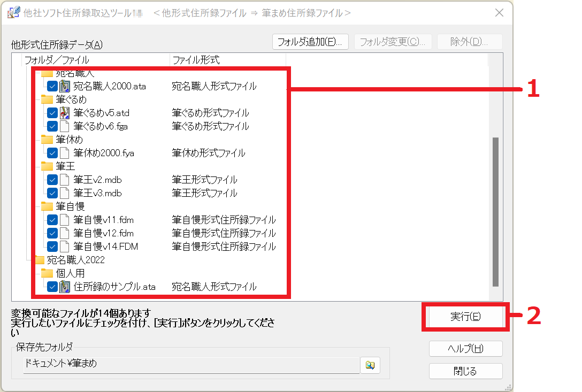Image resolution: width=582 pixels, height=392 pixels.
Task: Uncheck the 筆自慢v12.fdm checkbox
Action: pos(52,233)
